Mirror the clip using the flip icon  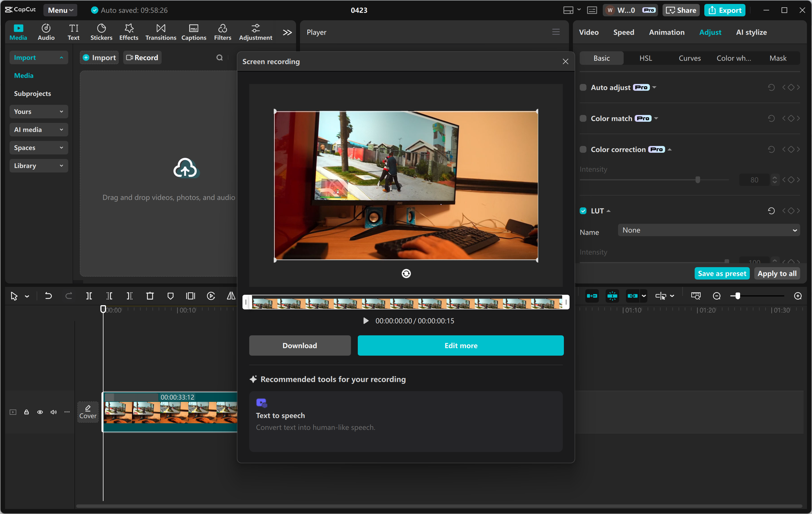pos(231,296)
